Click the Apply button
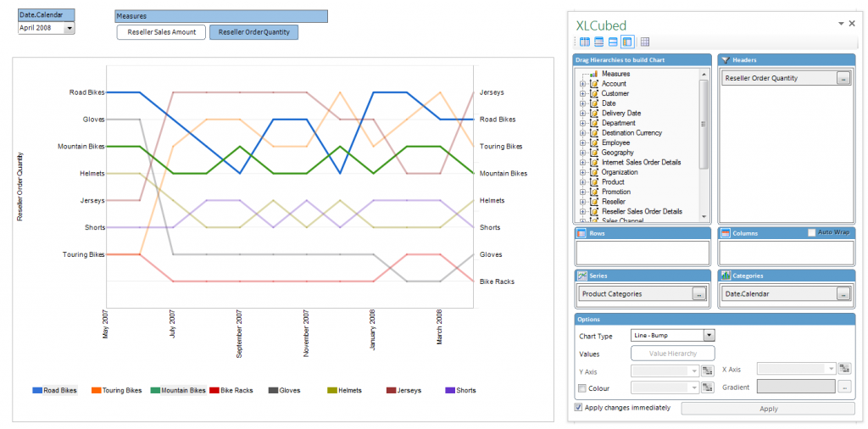Viewport: 868px width, 429px height. click(x=768, y=409)
